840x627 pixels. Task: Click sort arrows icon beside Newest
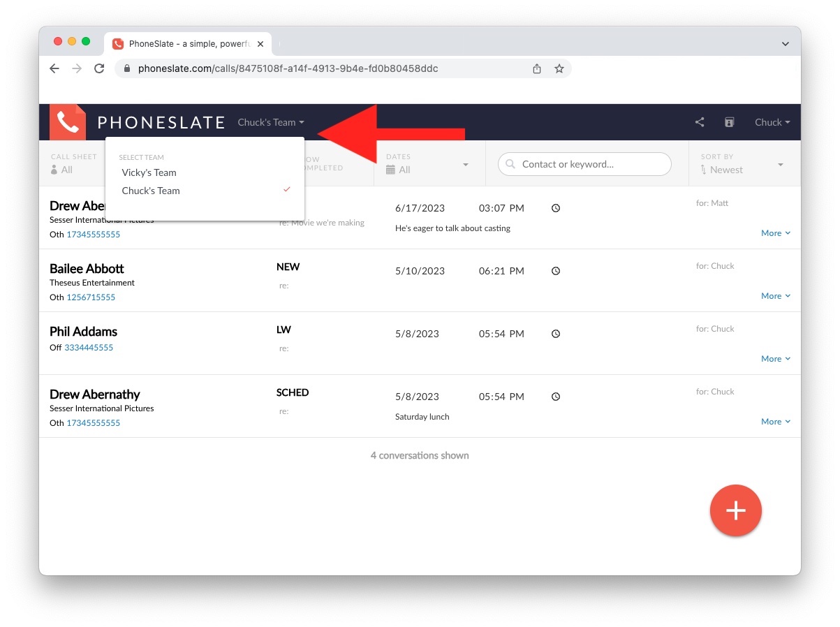(x=704, y=170)
